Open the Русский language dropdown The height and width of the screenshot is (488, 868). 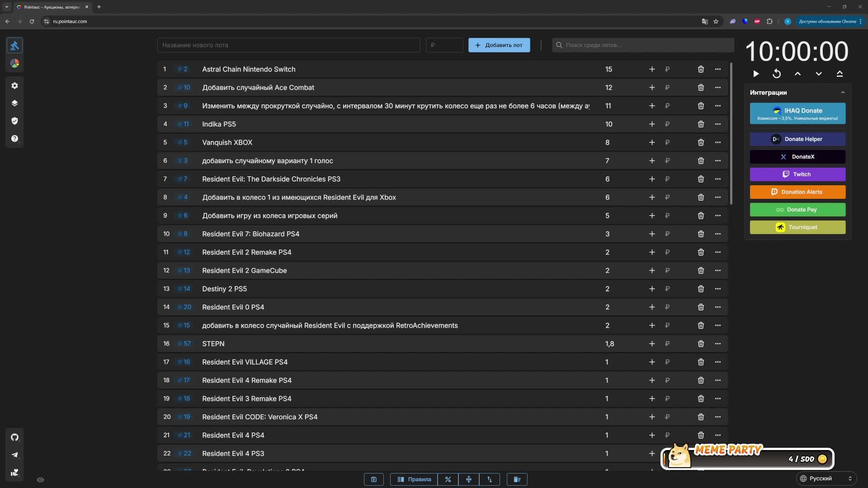tap(826, 478)
